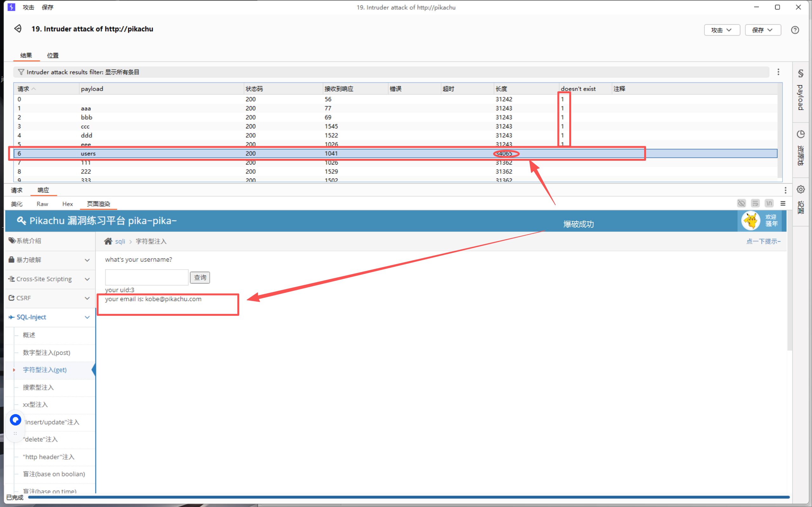Open the 保存 dropdown button
Screen dimensions: 812x507
pyautogui.click(x=763, y=30)
